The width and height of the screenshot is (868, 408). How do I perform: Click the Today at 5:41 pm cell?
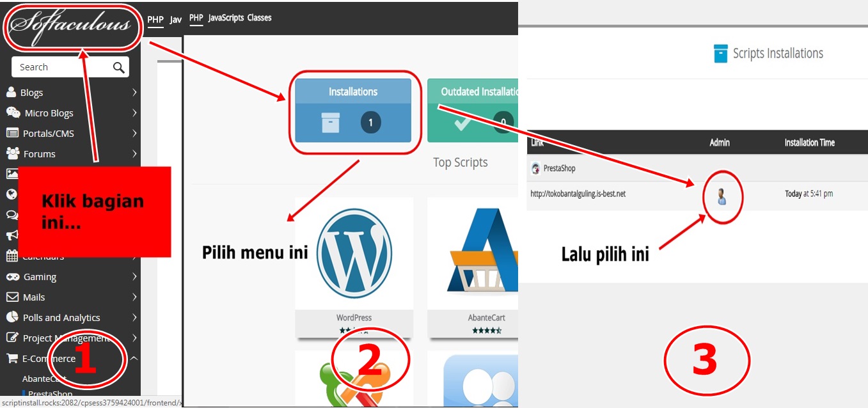(x=809, y=194)
